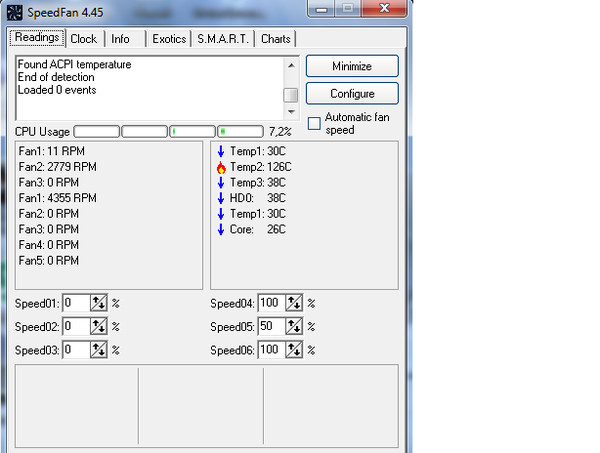This screenshot has height=453, width=600.
Task: Open the Configure dialog
Action: [352, 94]
